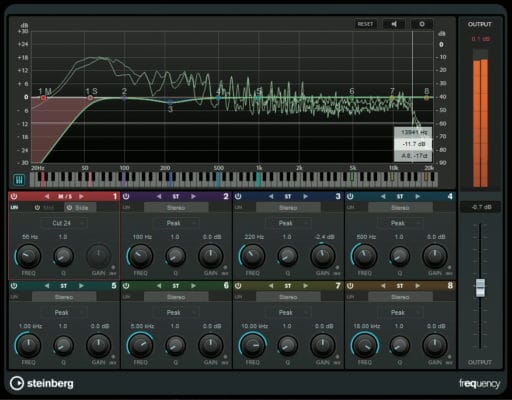
Task: Toggle band 1 power button
Action: (x=14, y=196)
